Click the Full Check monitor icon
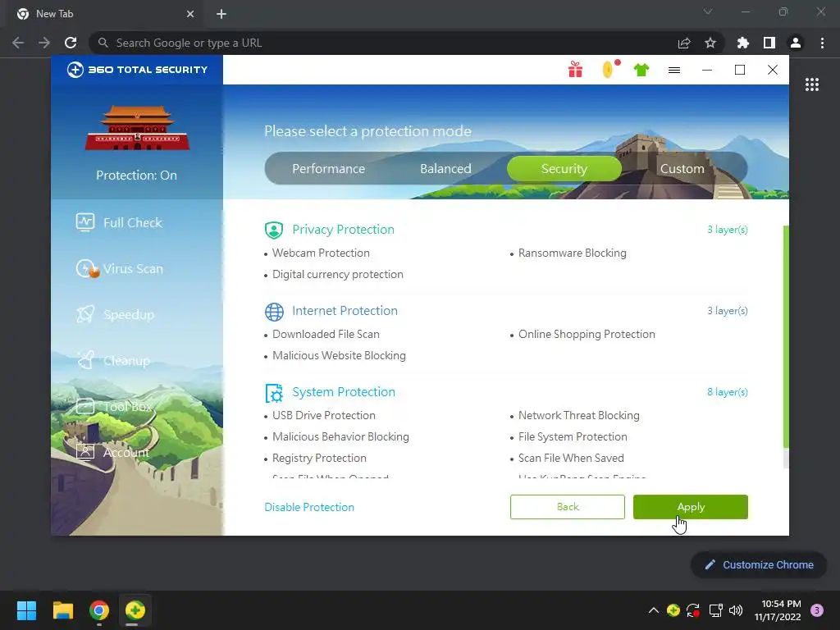The width and height of the screenshot is (840, 630). pyautogui.click(x=85, y=221)
